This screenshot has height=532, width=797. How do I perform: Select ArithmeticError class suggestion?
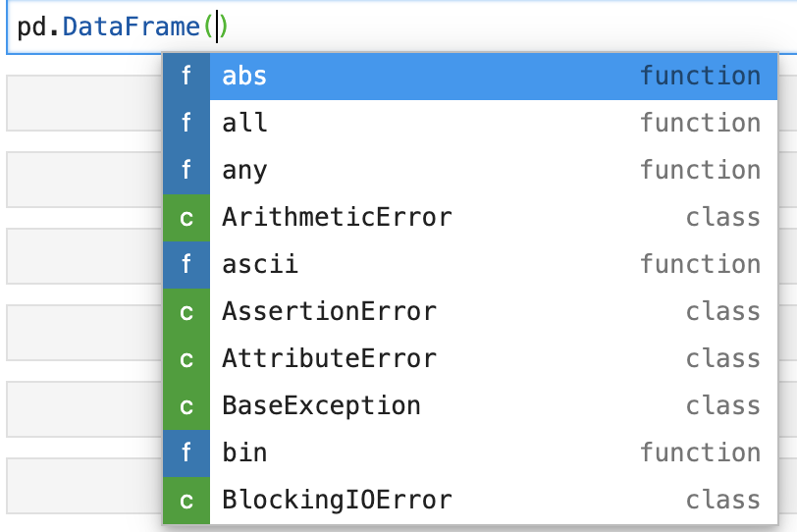(x=470, y=218)
